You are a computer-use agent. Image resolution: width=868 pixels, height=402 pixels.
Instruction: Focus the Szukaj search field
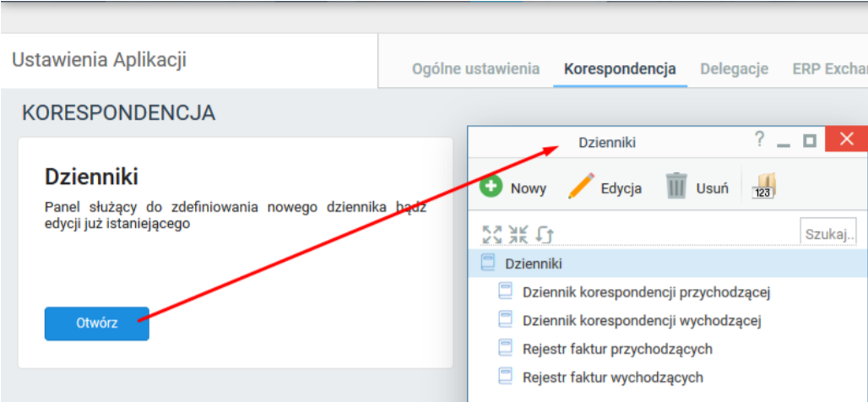(x=828, y=232)
